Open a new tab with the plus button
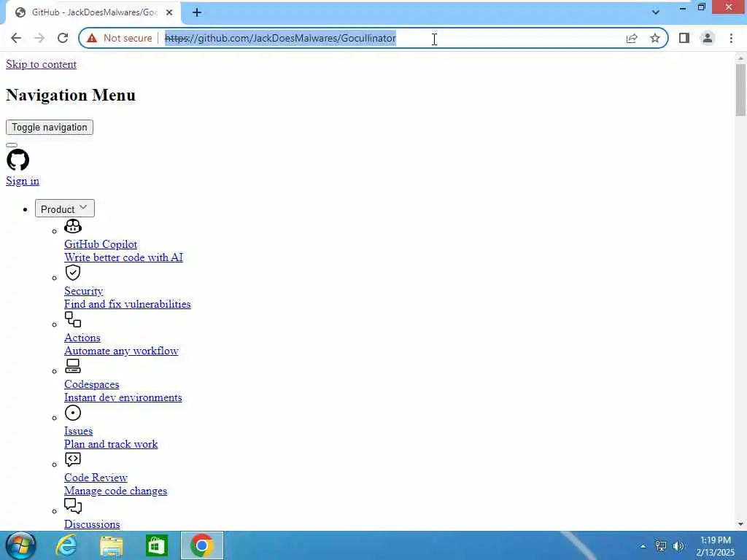The image size is (747, 560). [x=197, y=13]
